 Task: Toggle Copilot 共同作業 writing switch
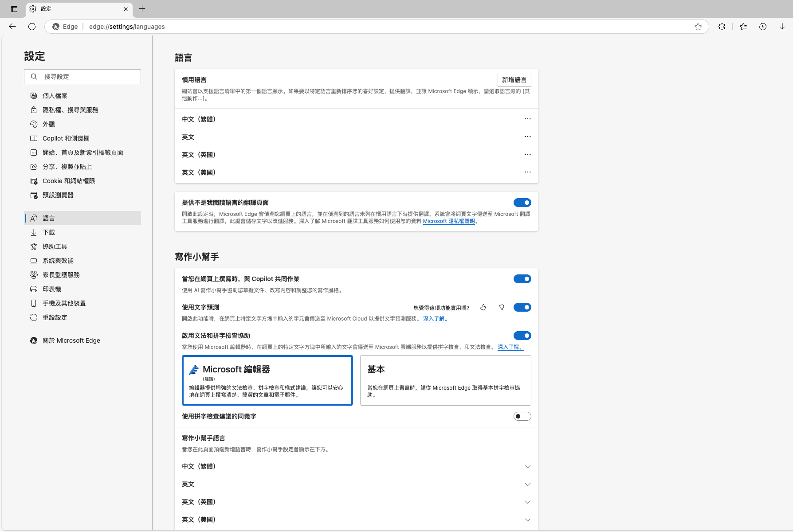click(x=522, y=279)
